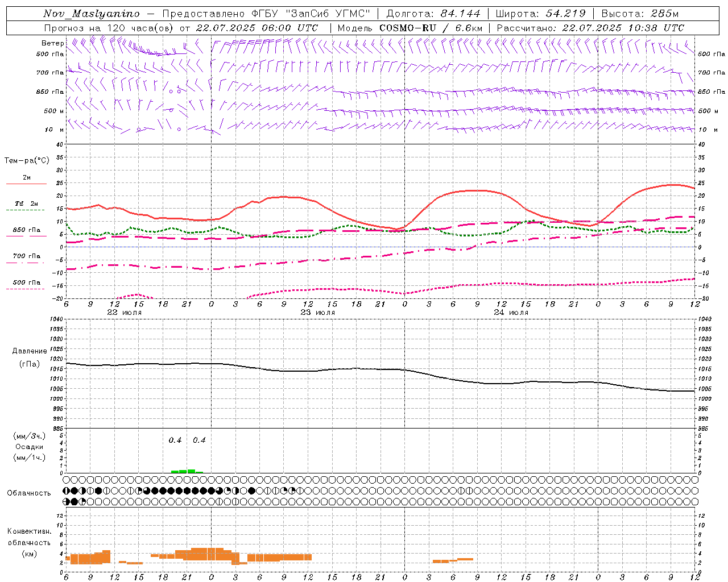Click the Давление pressure section label
Screen dimensions: 728x582
point(30,351)
